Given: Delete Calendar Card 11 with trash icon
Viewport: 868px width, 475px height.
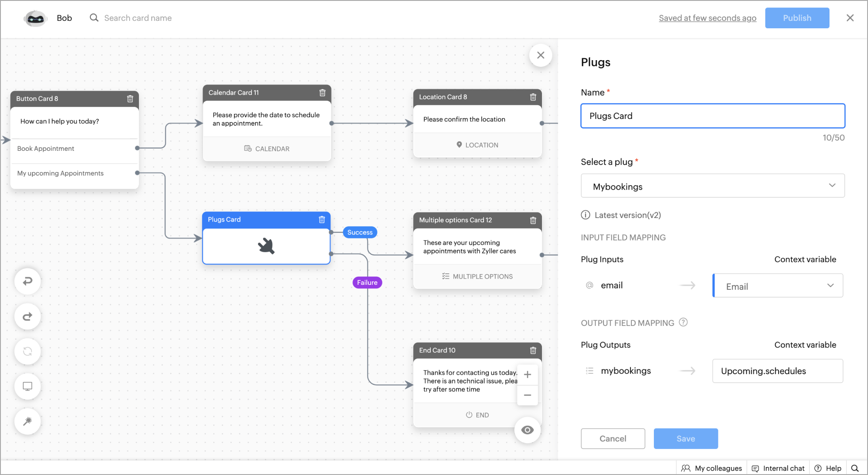Looking at the screenshot, I should (323, 92).
